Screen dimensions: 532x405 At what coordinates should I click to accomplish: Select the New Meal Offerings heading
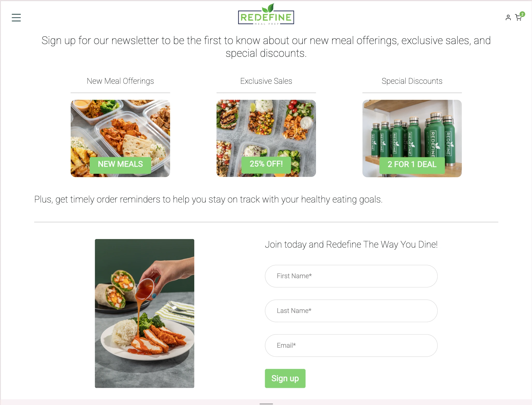(x=120, y=81)
